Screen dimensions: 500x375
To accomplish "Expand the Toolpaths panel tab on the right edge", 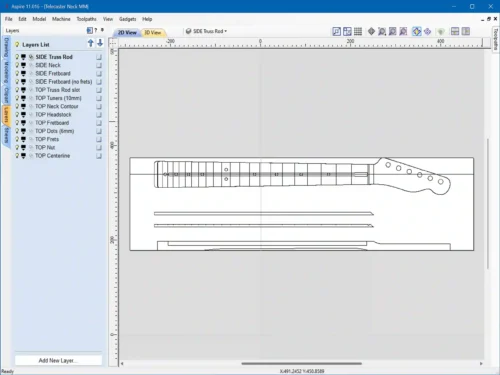I will [x=496, y=39].
